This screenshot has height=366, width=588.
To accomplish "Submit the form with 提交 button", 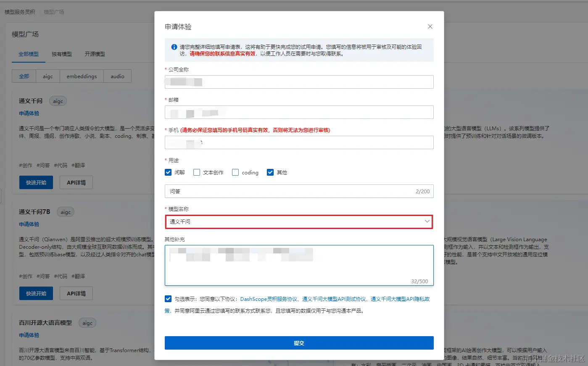I will pos(299,343).
